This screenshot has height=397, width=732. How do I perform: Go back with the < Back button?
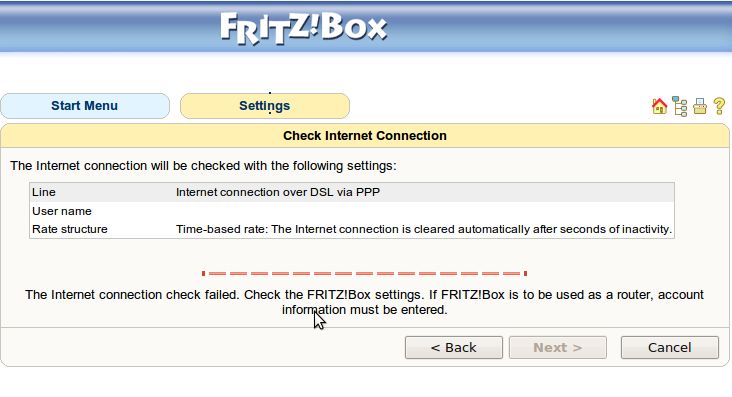tap(454, 347)
